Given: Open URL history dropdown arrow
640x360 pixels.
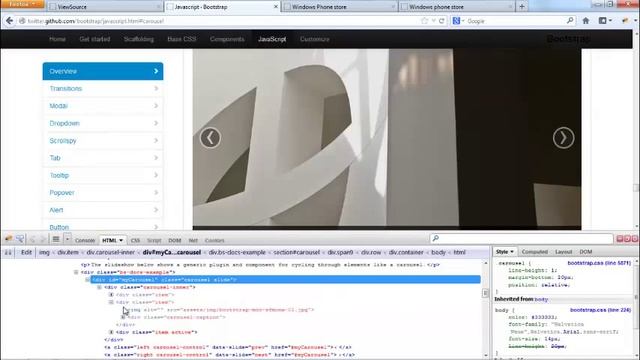Looking at the screenshot, I should point(433,21).
